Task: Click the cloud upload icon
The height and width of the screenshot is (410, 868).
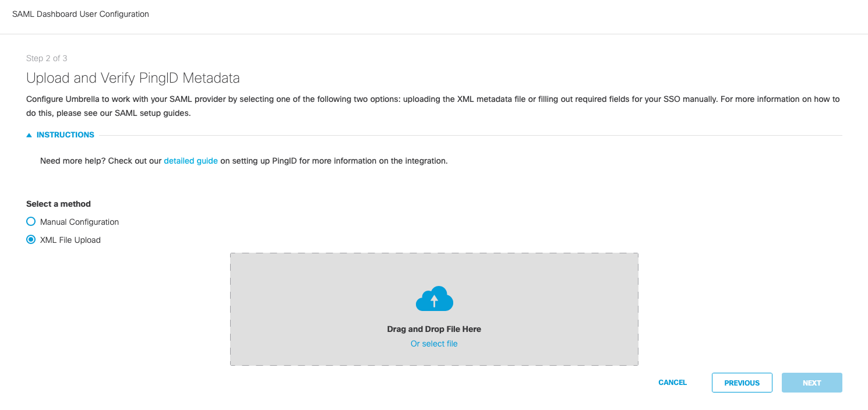Action: 434,299
